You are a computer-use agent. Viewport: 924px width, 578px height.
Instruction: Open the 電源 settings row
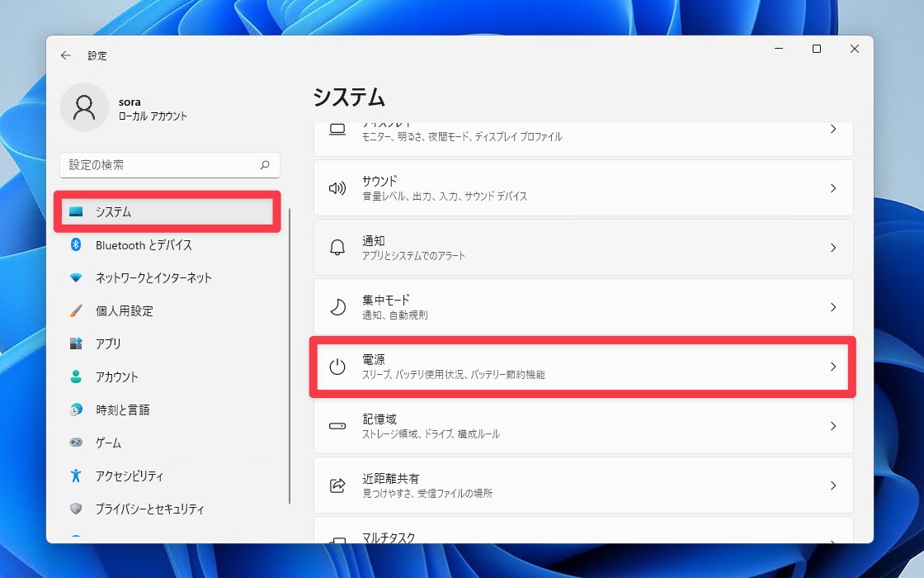[583, 367]
